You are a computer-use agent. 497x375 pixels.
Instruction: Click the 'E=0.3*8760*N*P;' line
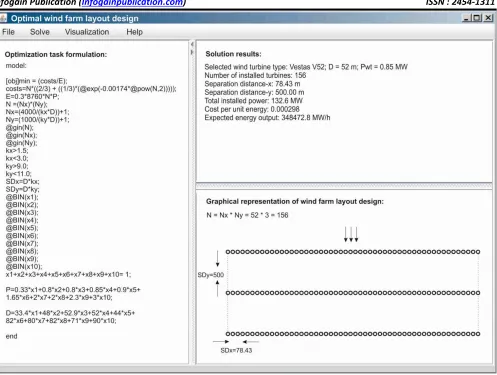pyautogui.click(x=32, y=96)
